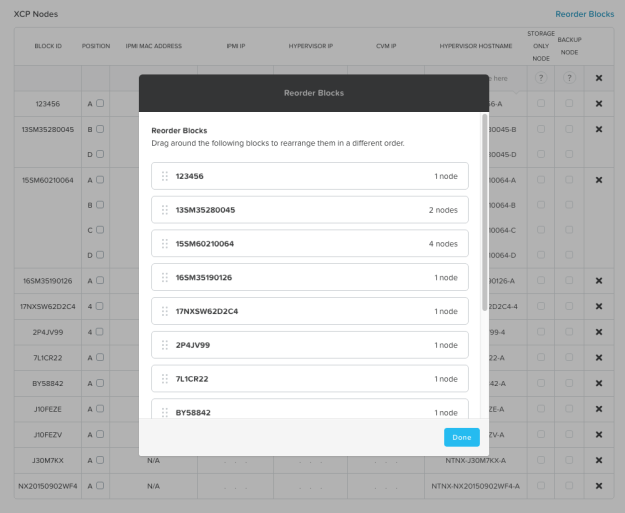Select the 16SM35190126 block item

click(309, 277)
